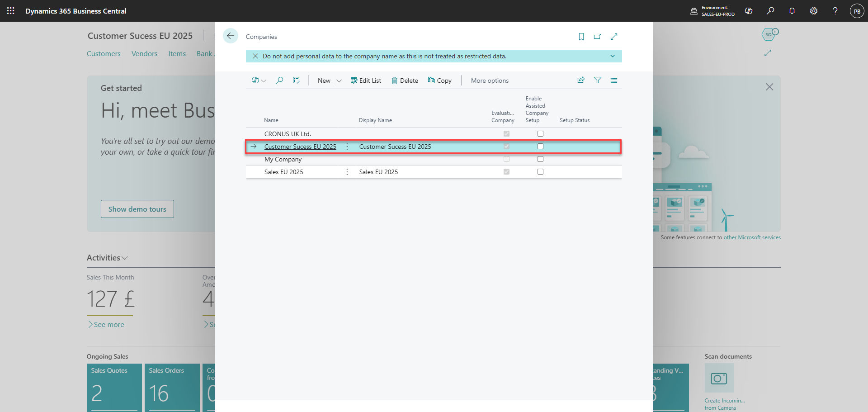868x412 pixels.
Task: Open the Sales Quotes tile
Action: 114,388
